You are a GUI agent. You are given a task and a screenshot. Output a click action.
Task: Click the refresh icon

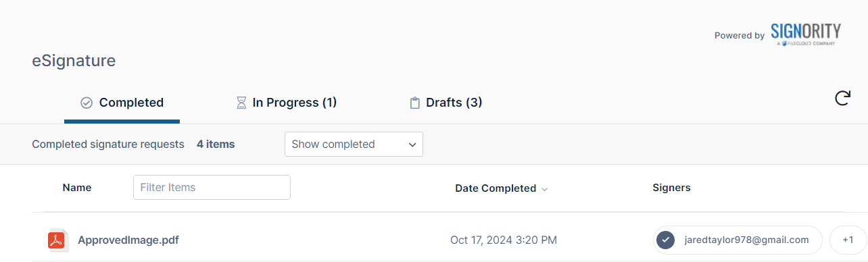point(842,99)
